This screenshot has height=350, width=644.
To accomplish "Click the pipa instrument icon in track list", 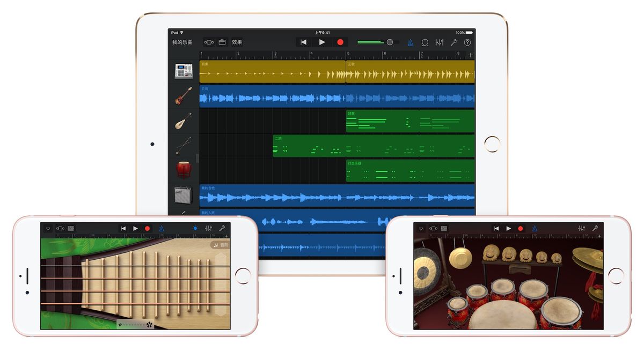I will coord(184,121).
